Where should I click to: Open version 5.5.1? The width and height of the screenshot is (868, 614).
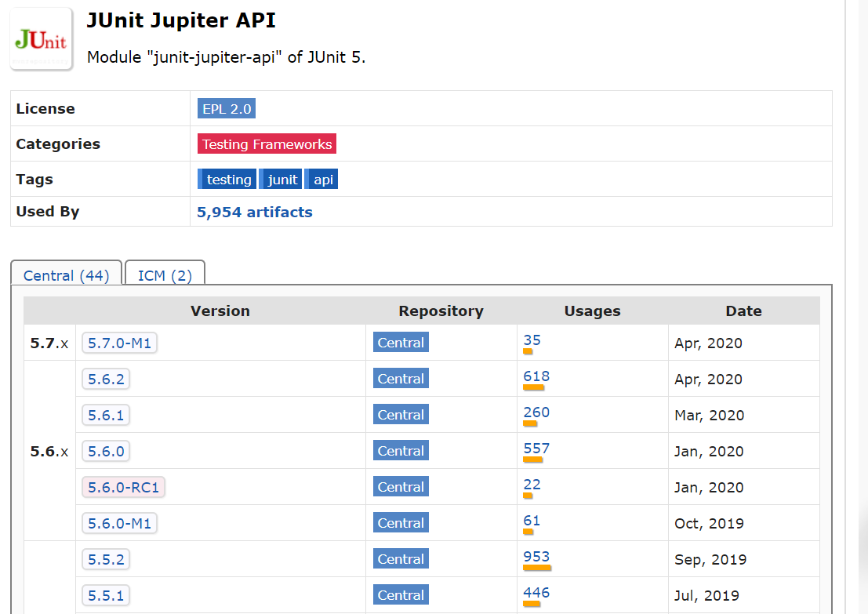tap(107, 595)
